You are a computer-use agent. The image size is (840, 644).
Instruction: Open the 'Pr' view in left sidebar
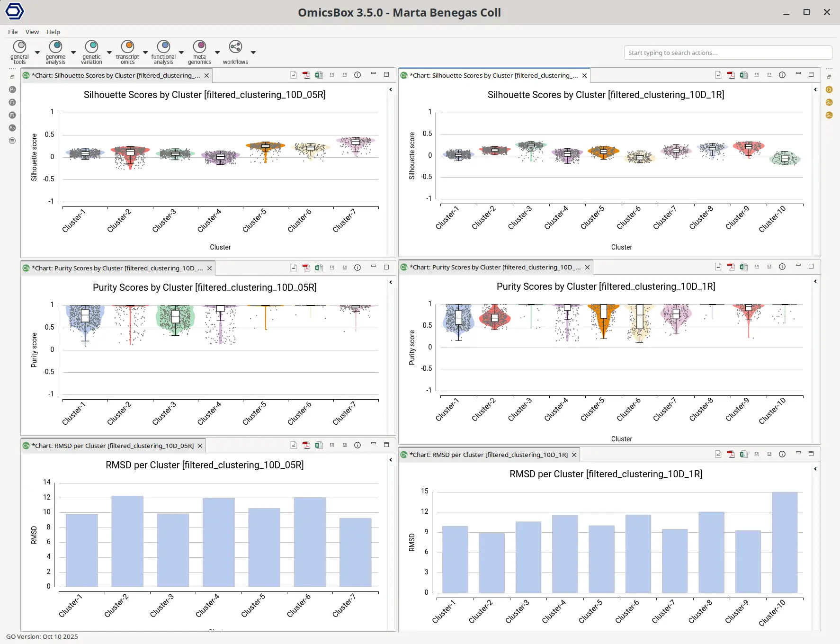(12, 89)
